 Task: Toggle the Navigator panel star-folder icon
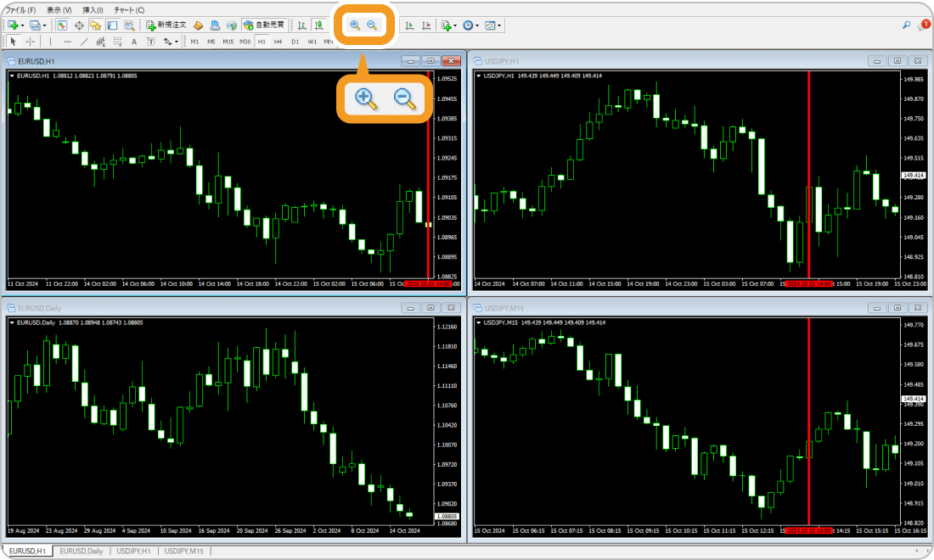click(95, 25)
